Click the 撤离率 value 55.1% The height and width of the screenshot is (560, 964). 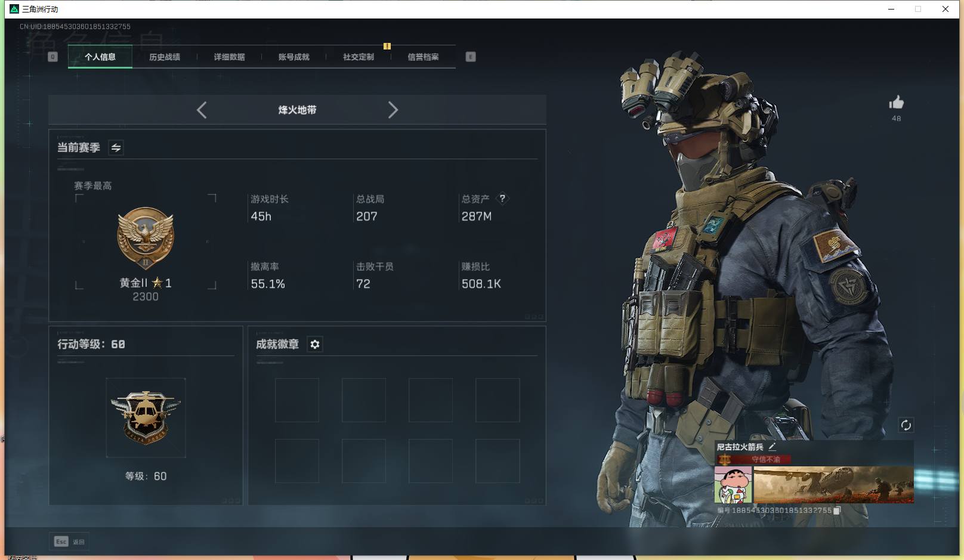click(268, 284)
